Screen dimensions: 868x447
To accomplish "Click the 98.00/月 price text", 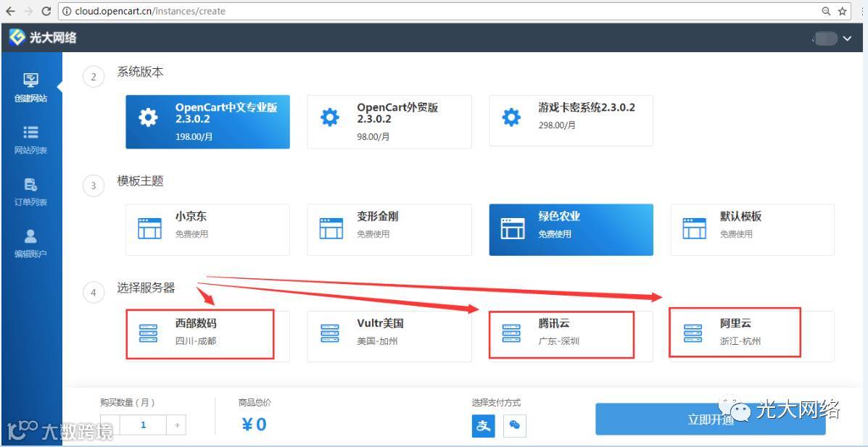I will (x=373, y=136).
